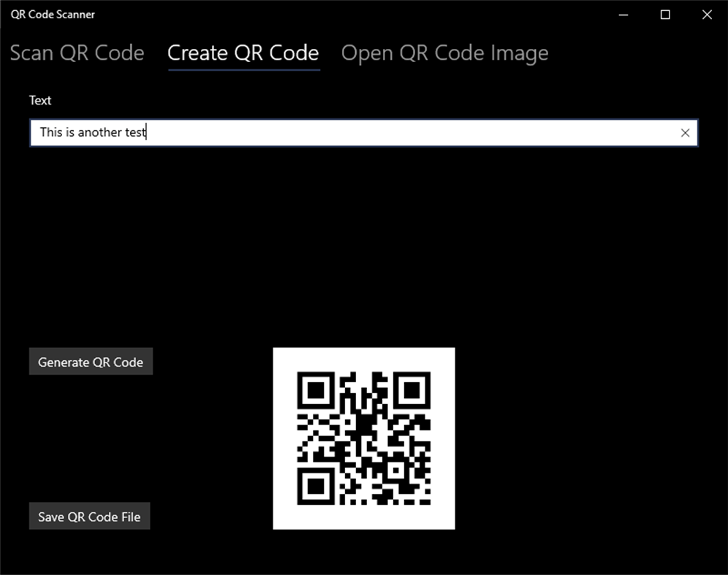The image size is (728, 575).
Task: Minimize the QR Code Scanner window
Action: [622, 14]
